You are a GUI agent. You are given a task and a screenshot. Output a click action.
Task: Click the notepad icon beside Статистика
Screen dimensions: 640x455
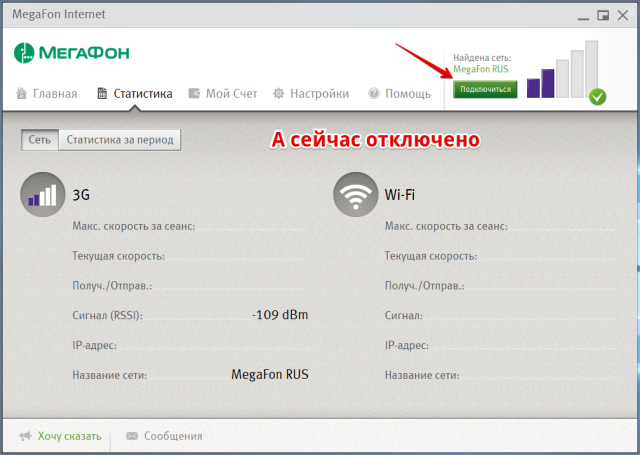coord(102,93)
